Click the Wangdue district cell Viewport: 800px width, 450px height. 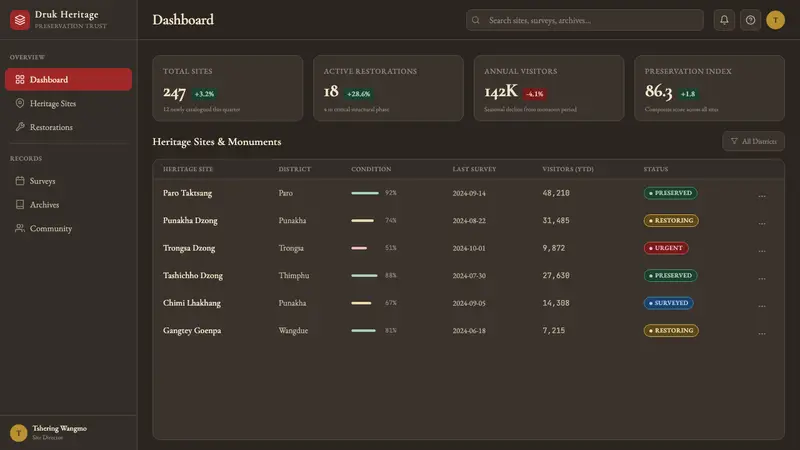tap(293, 331)
